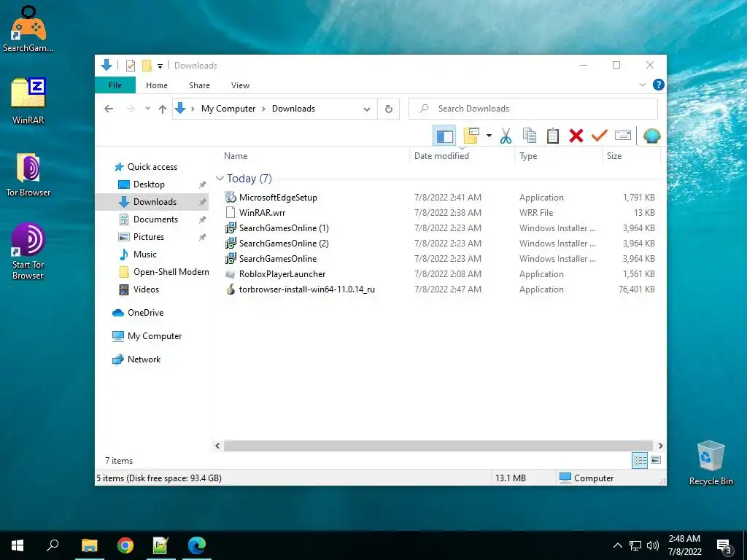Open Google Chrome from the taskbar
The image size is (747, 560).
click(125, 545)
